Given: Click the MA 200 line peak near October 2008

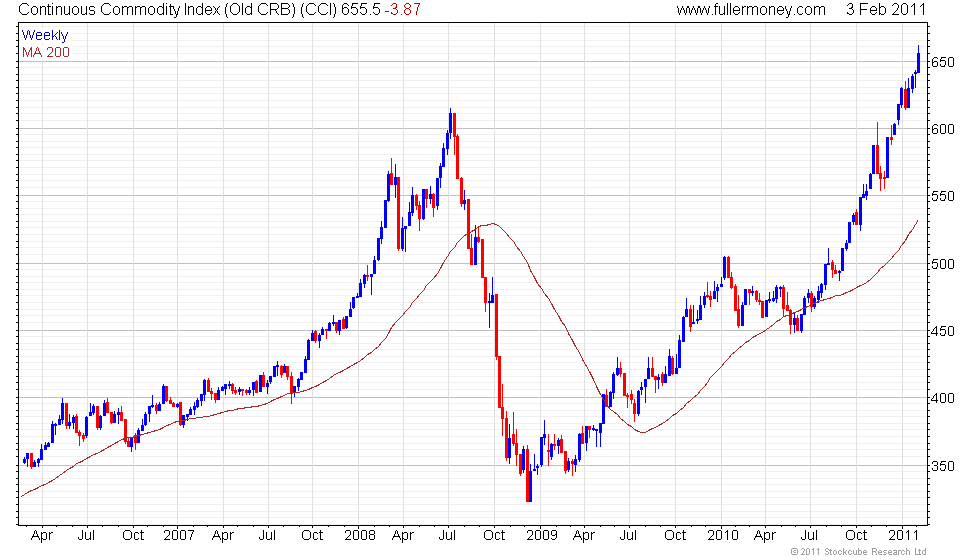Looking at the screenshot, I should point(494,223).
